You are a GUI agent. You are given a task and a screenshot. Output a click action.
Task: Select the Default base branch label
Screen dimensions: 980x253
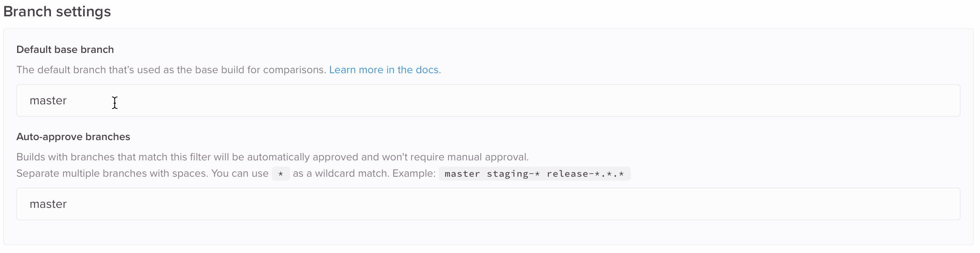tap(65, 50)
